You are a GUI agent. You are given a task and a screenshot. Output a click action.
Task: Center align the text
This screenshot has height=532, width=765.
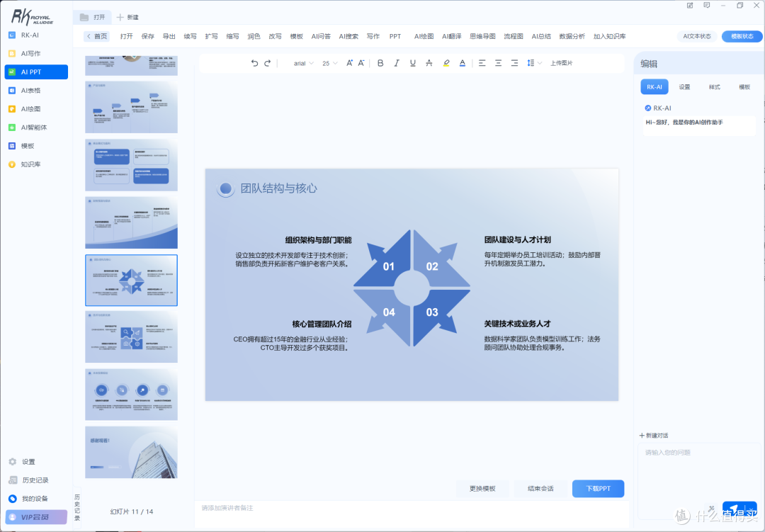(498, 63)
